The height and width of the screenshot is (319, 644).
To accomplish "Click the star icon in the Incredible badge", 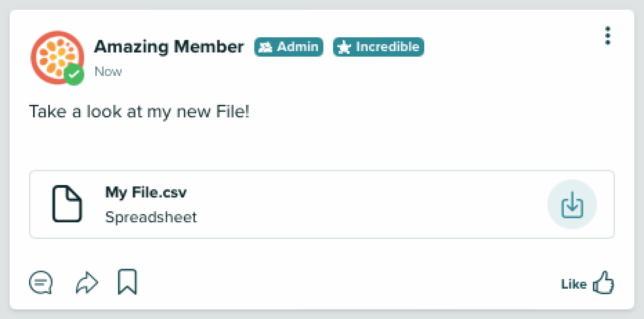I will pyautogui.click(x=345, y=47).
